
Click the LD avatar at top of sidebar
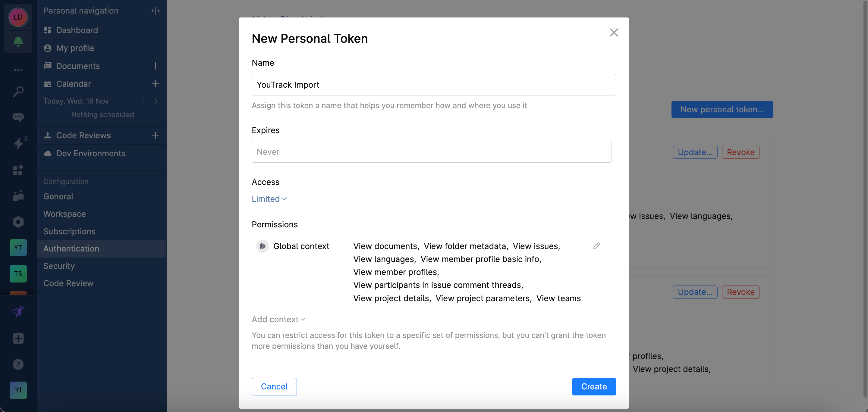pyautogui.click(x=18, y=17)
